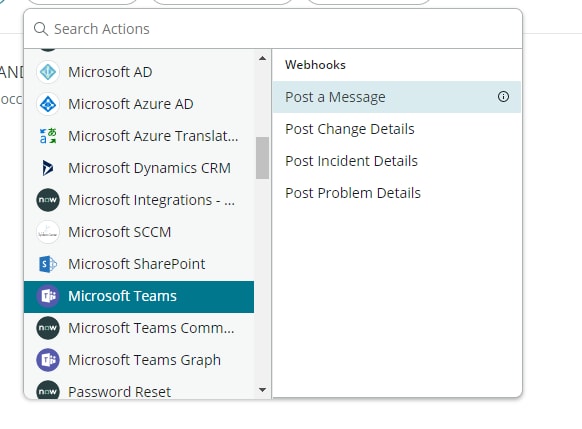Viewport: 582px width, 429px height.
Task: Click the Microsoft SharePoint icon
Action: [x=48, y=264]
